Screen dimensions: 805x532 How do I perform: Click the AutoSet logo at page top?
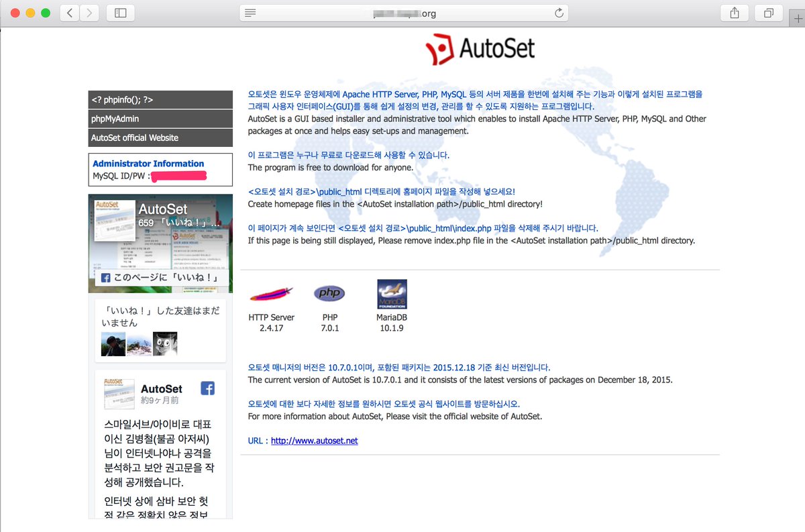(x=479, y=48)
